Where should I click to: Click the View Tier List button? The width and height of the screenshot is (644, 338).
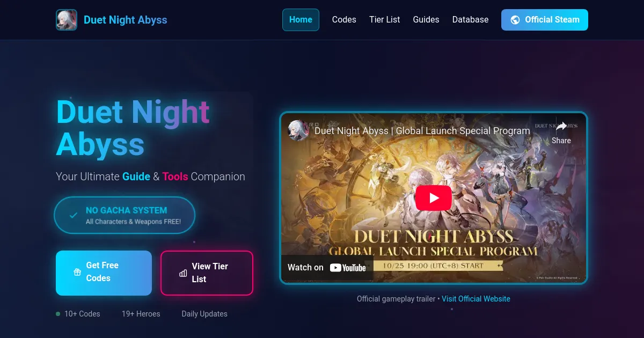point(207,273)
